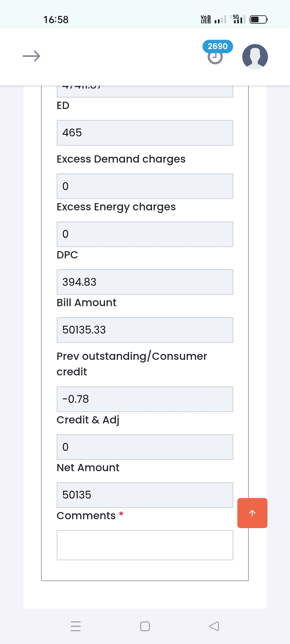The width and height of the screenshot is (290, 644).
Task: Tap the Credit & Adj field
Action: pyautogui.click(x=145, y=447)
